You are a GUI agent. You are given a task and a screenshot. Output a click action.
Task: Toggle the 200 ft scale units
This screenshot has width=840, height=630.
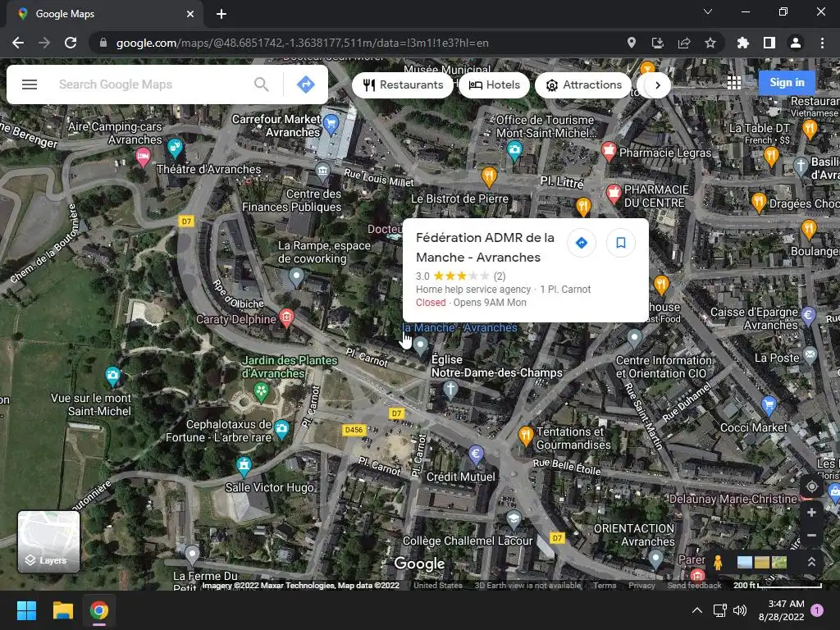778,585
